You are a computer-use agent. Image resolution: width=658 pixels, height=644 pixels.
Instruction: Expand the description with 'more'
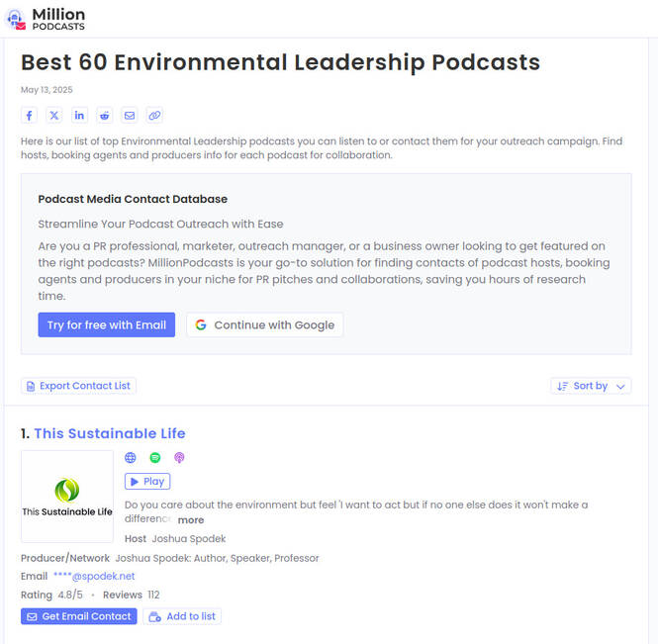click(191, 520)
